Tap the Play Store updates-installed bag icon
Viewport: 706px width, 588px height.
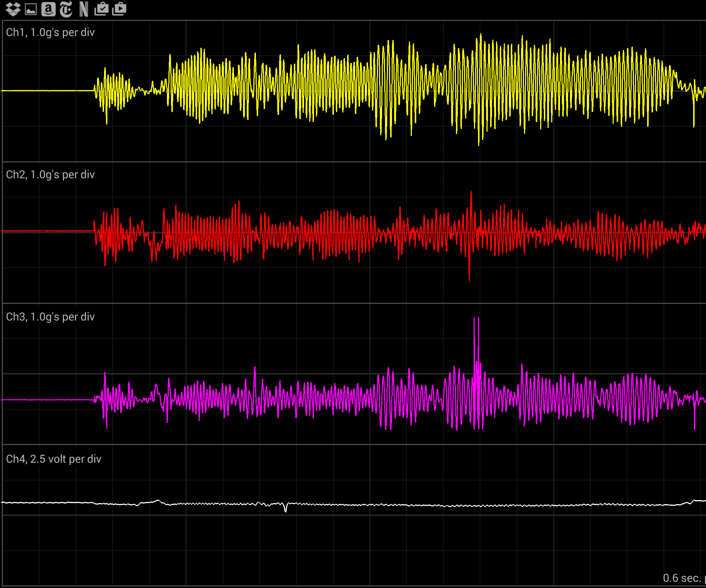[101, 9]
